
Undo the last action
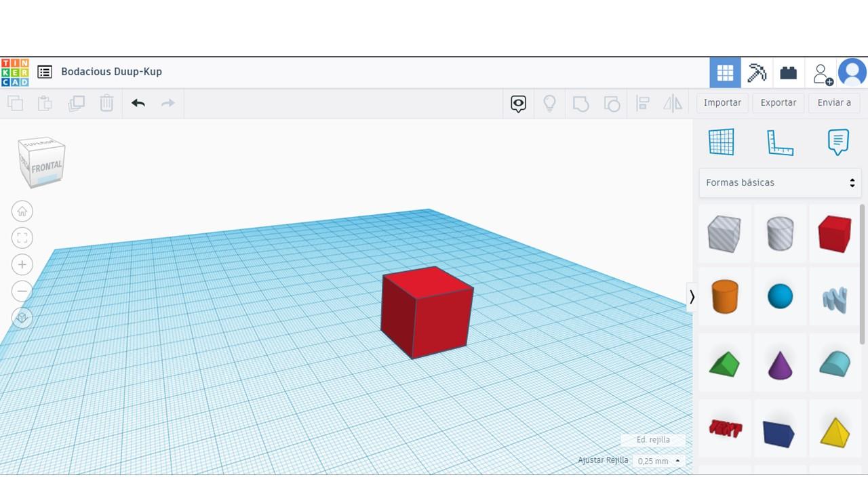coord(138,103)
